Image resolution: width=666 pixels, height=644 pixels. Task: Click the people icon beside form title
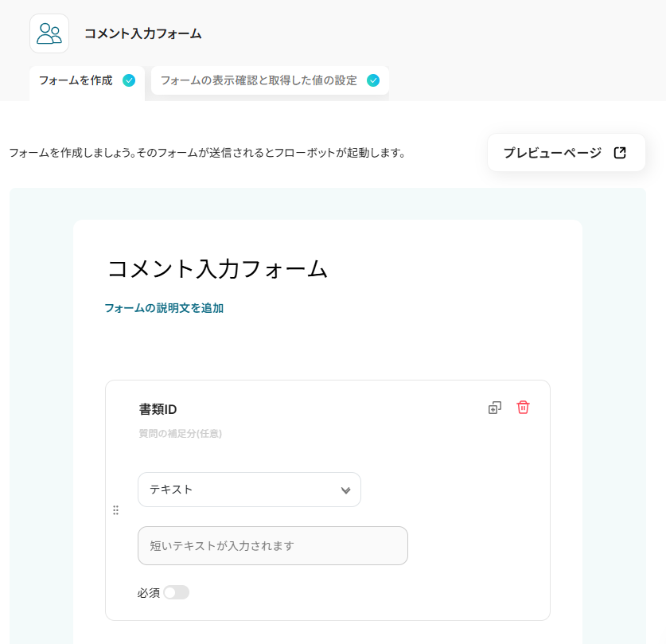point(49,33)
